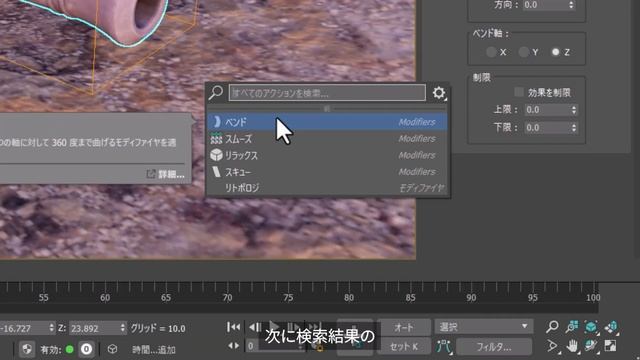The width and height of the screenshot is (640, 360).
Task: Enable 効果を制限 checkbox
Action: [519, 92]
